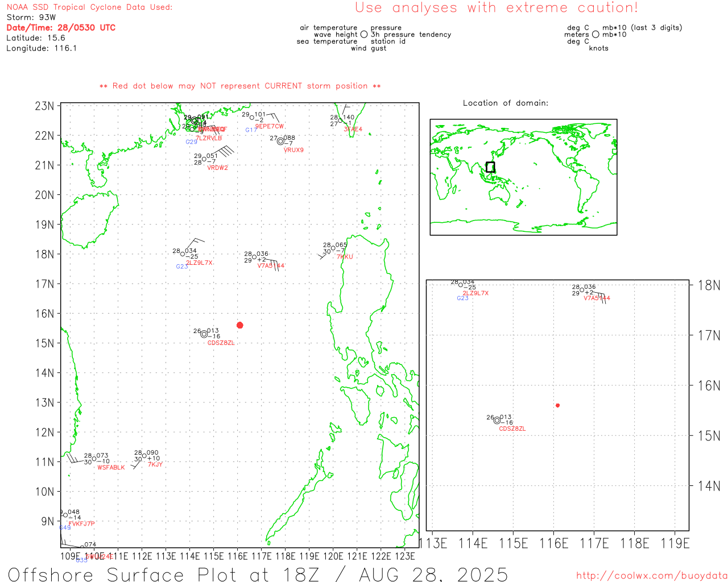This screenshot has height=582, width=728.
Task: Click 'Use analyses with extreme caution!' heading
Action: point(497,8)
